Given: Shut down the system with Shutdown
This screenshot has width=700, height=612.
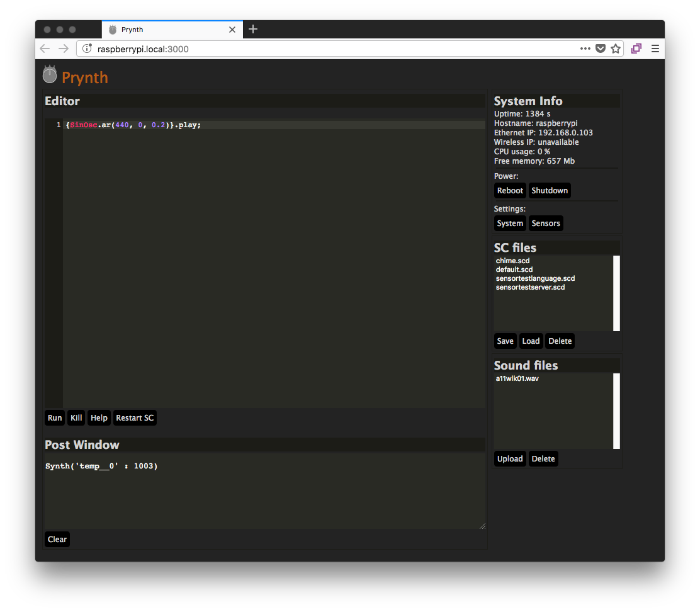Looking at the screenshot, I should 550,191.
